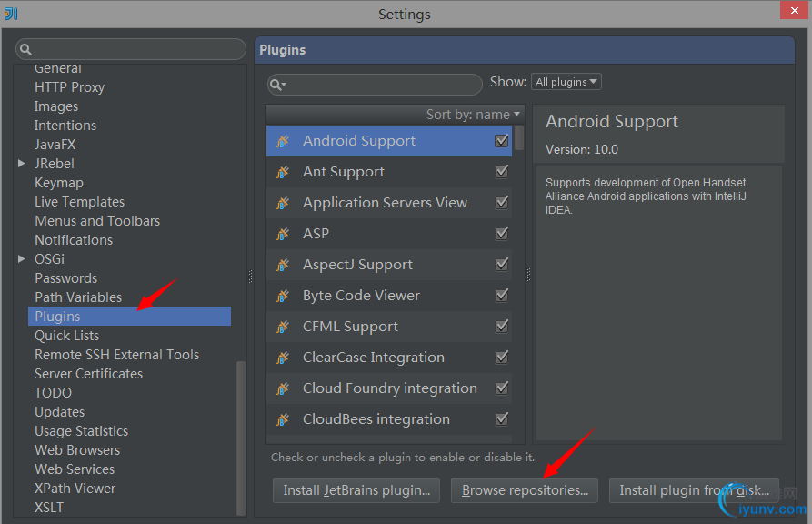
Task: Select XSLT in settings tree
Action: point(49,508)
